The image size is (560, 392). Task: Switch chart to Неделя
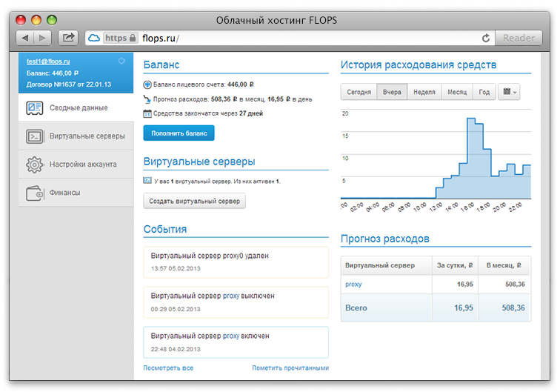[x=424, y=92]
